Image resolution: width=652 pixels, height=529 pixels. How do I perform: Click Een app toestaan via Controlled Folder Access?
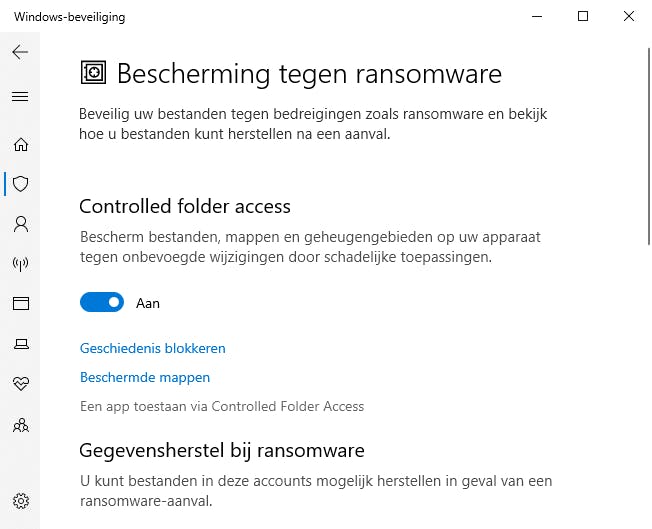(x=221, y=406)
